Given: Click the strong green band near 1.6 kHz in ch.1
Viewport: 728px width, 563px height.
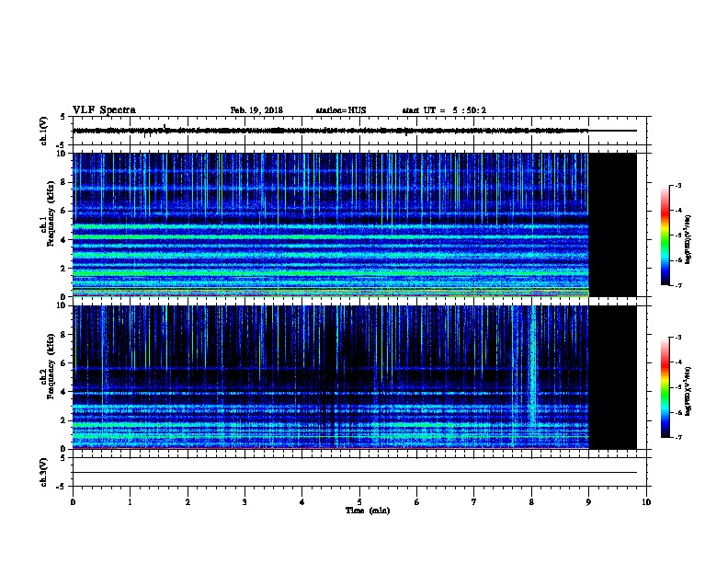Looking at the screenshot, I should pos(331,273).
